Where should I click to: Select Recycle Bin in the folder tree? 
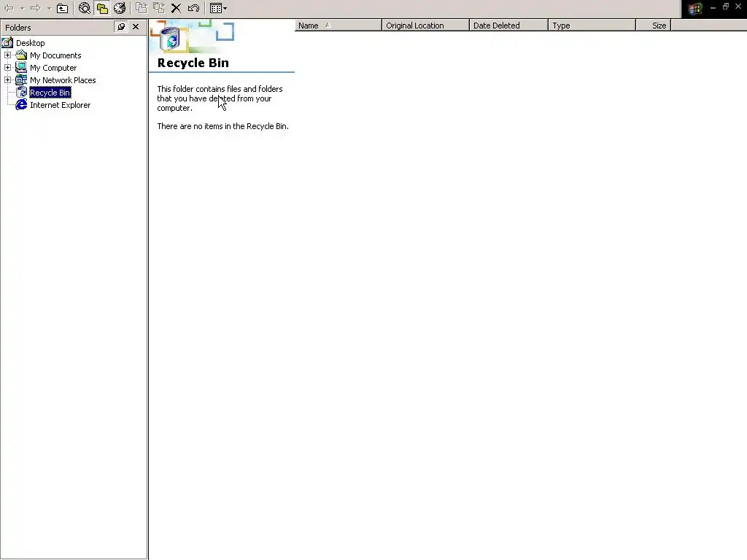[50, 93]
